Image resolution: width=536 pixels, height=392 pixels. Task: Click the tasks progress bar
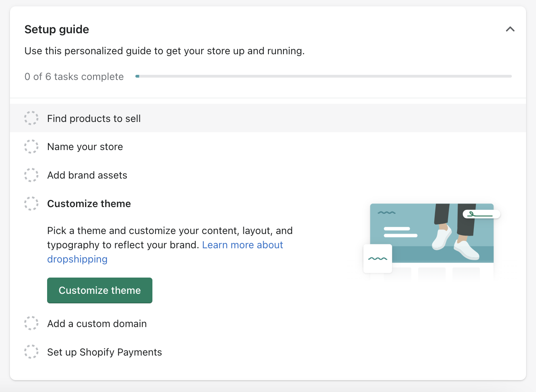[323, 76]
